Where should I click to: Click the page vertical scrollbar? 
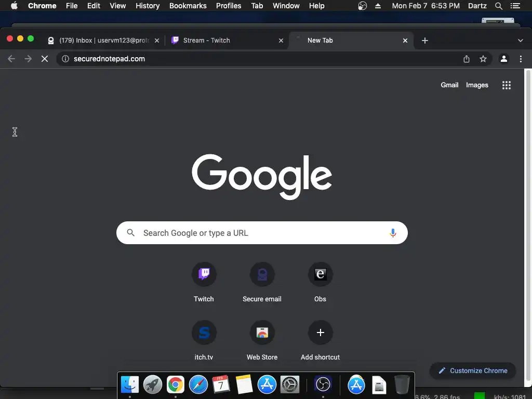pyautogui.click(x=528, y=228)
